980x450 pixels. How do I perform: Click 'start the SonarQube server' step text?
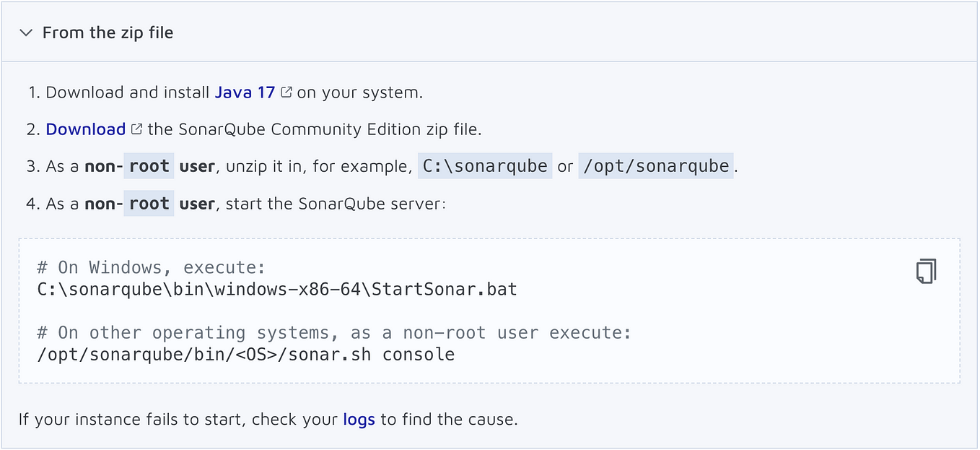(336, 204)
